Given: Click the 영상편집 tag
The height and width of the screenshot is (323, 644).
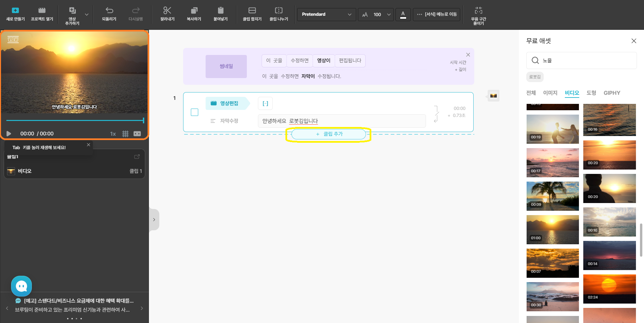Looking at the screenshot, I should 228,103.
